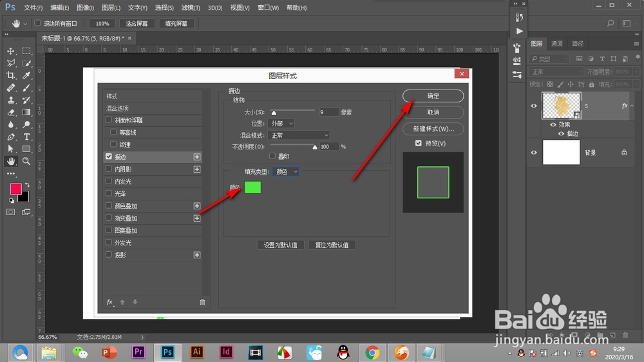
Task: Click the Cancel (取消) button
Action: pos(433,112)
